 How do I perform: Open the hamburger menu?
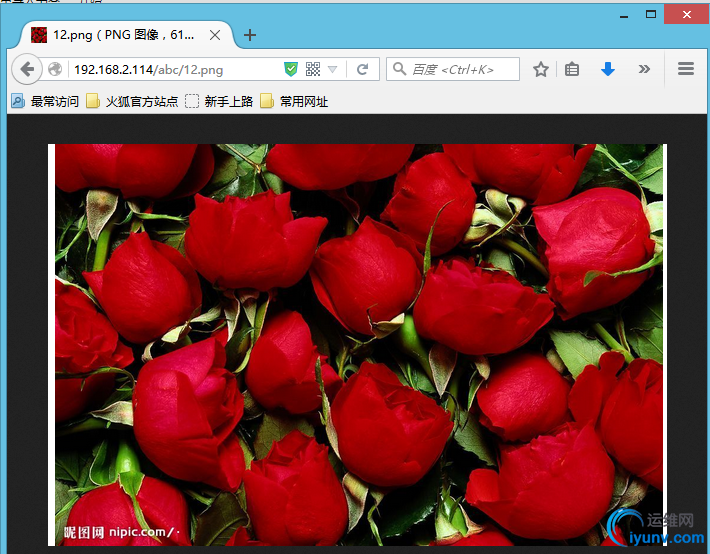pyautogui.click(x=686, y=69)
